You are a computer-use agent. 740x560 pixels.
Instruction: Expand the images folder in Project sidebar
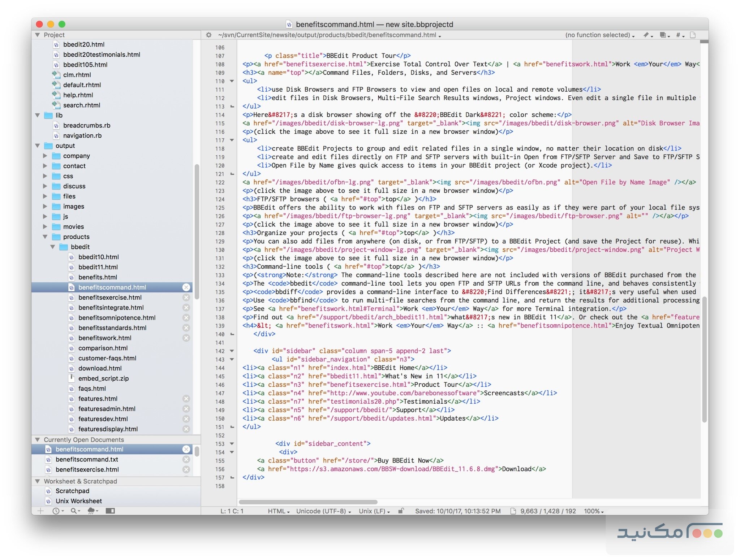pyautogui.click(x=45, y=206)
